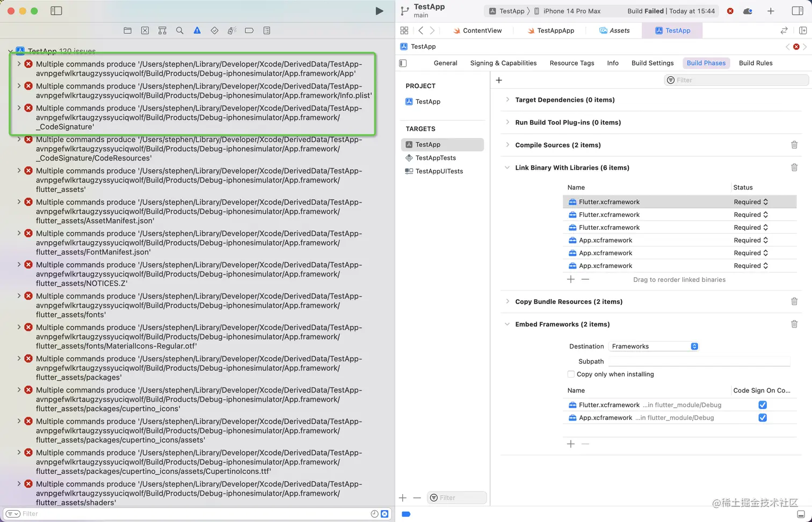Expand Run Build Tool Plug-ins phase
Viewport: 812px width, 522px height.
508,122
